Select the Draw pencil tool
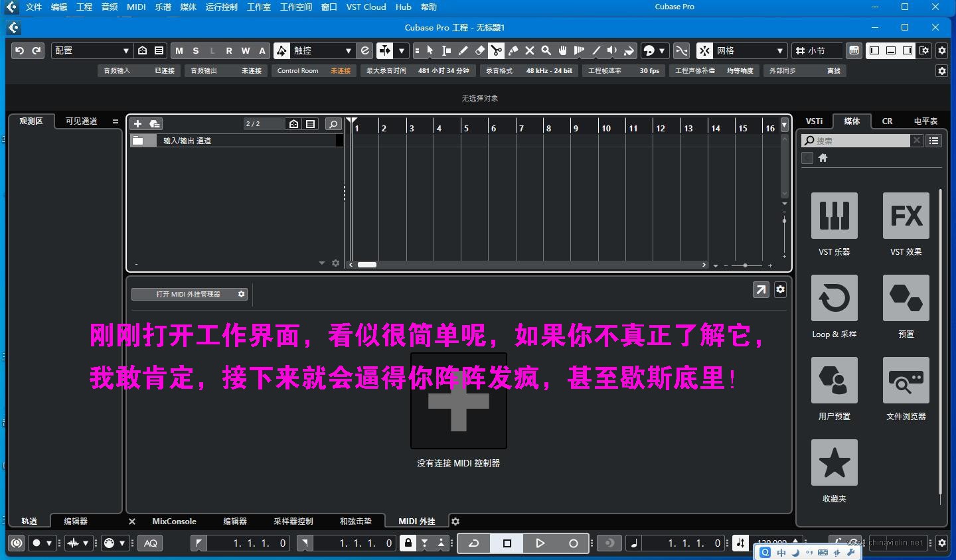Viewport: 956px width, 560px height. (x=463, y=50)
